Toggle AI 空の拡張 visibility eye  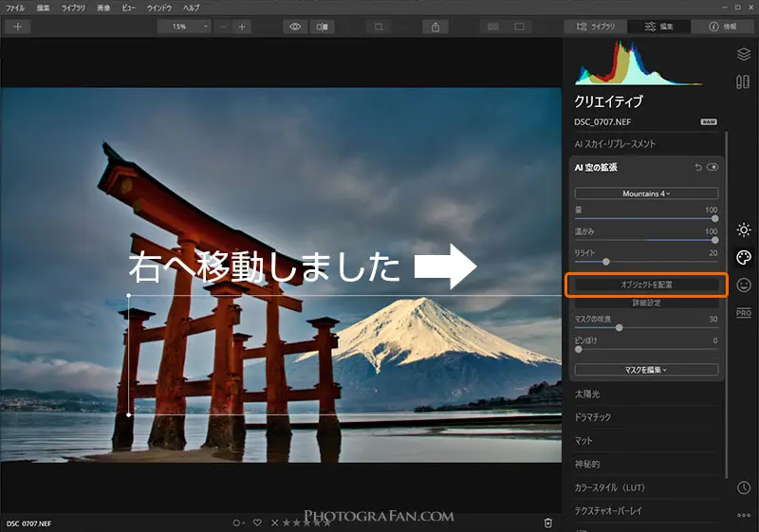(x=713, y=167)
